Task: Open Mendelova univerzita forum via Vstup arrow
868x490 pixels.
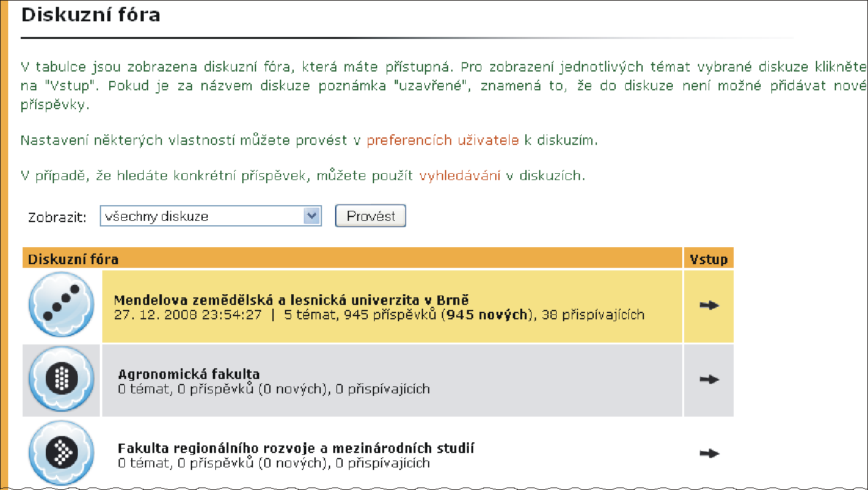Action: [709, 306]
